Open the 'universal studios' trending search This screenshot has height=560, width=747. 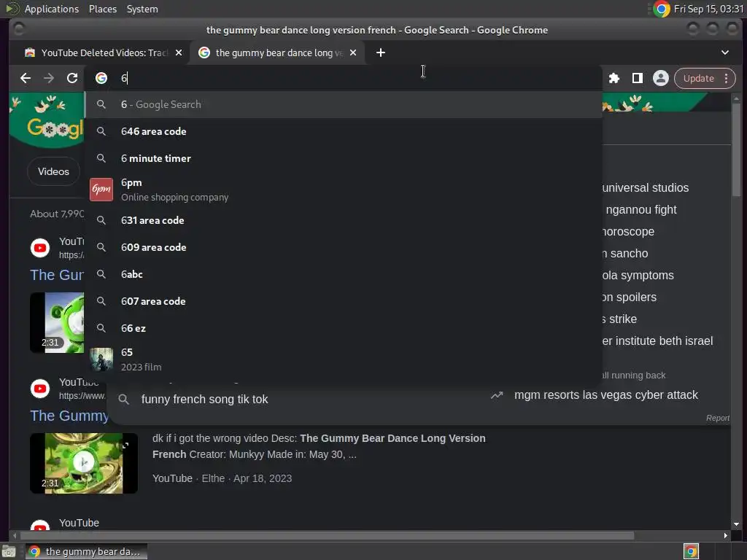click(645, 187)
